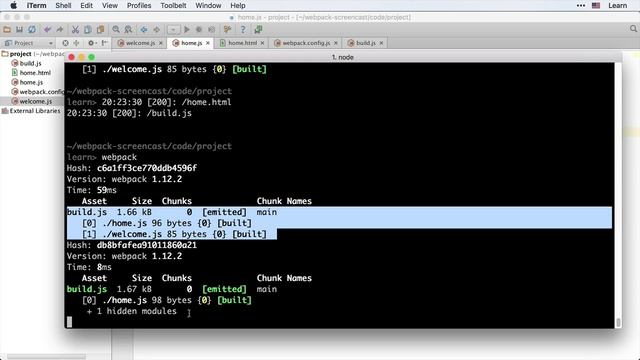
Task: Open the run configuration dropdown
Action: point(173,29)
